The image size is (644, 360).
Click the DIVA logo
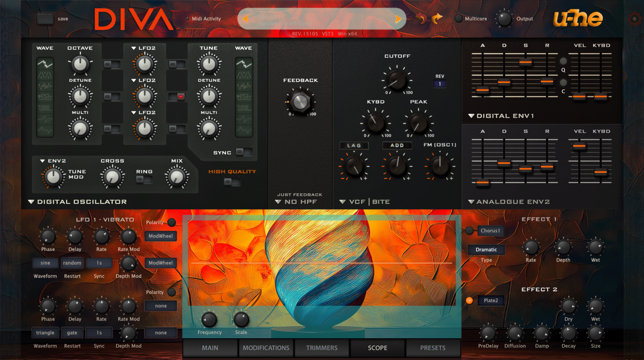[134, 20]
